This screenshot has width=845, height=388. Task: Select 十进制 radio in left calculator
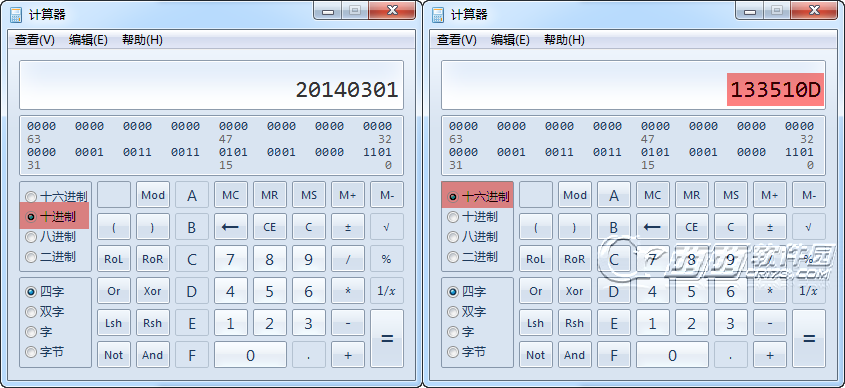[51, 217]
